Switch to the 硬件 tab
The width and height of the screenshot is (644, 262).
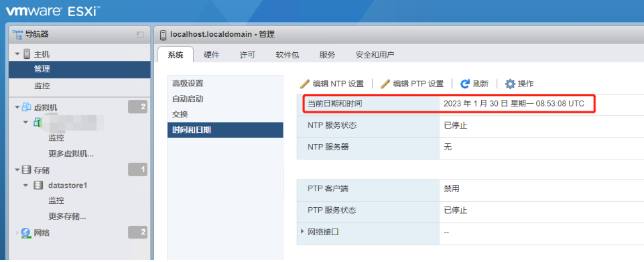click(x=212, y=55)
